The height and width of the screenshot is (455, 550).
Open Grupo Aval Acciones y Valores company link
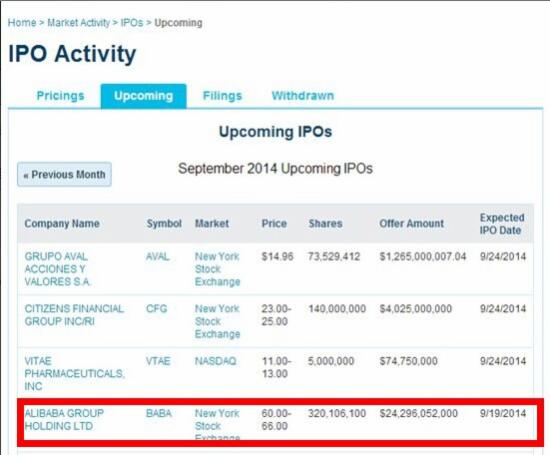click(58, 269)
